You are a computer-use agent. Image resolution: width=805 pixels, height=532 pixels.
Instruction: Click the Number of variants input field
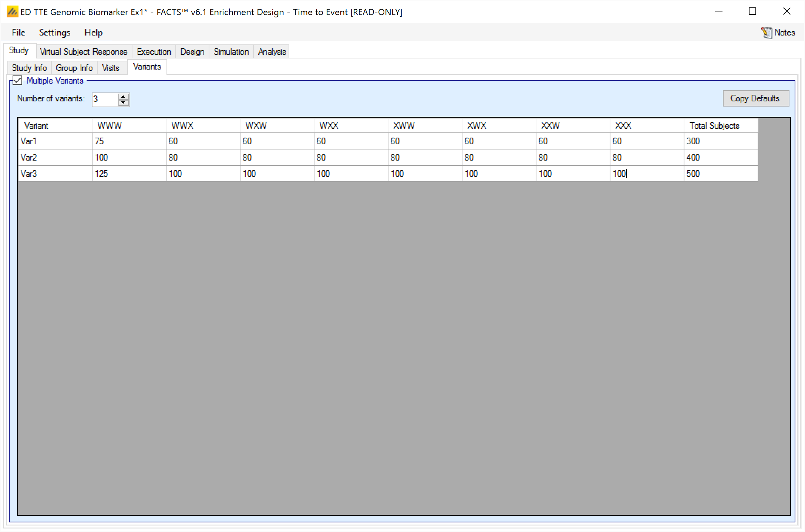[105, 100]
